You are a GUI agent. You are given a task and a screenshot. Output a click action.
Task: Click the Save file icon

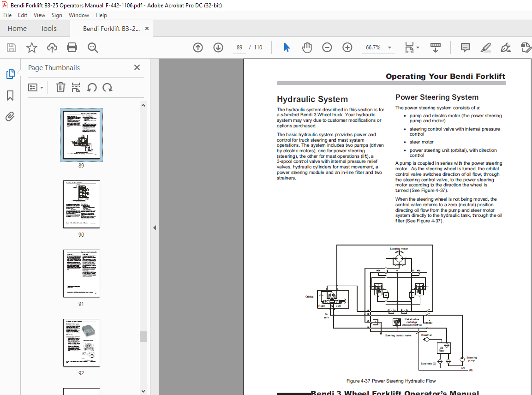pyautogui.click(x=12, y=48)
